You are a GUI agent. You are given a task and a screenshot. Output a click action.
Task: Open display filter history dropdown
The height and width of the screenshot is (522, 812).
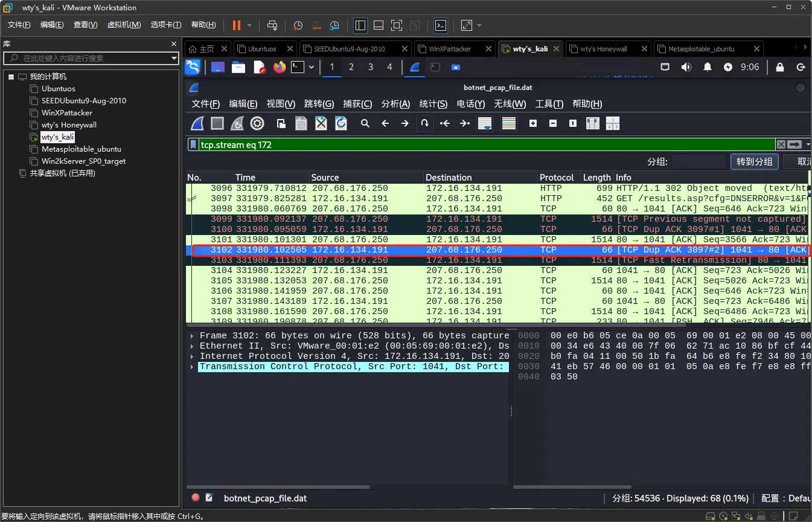click(808, 144)
